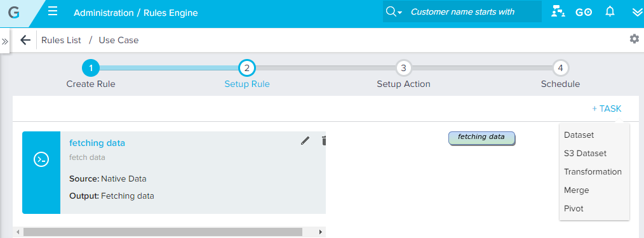Click the task terminal prompt icon

point(41,159)
